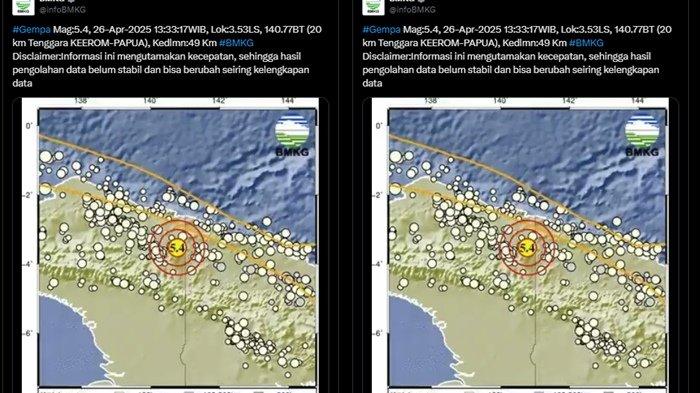Open earthquake map image in left tweet
Image resolution: width=700 pixels, height=393 pixels.
171,245
